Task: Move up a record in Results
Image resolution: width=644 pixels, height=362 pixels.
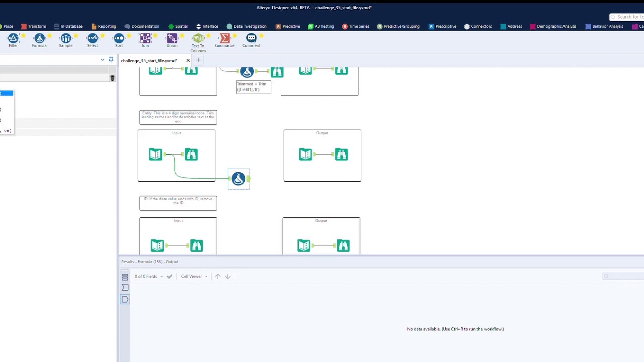Action: coord(218,276)
